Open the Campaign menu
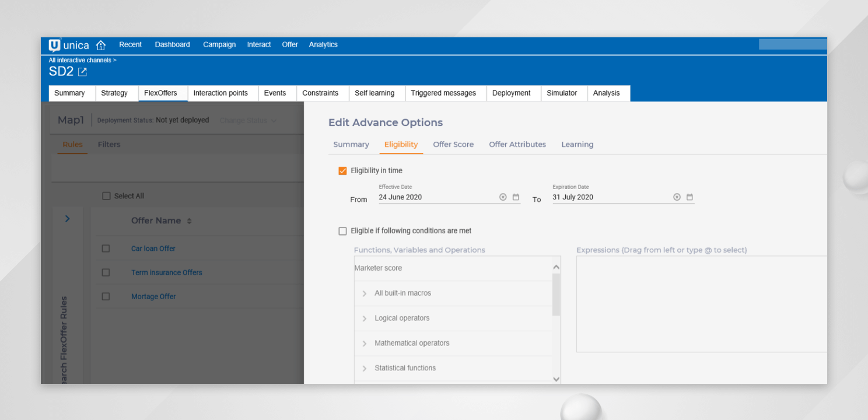 coord(219,45)
